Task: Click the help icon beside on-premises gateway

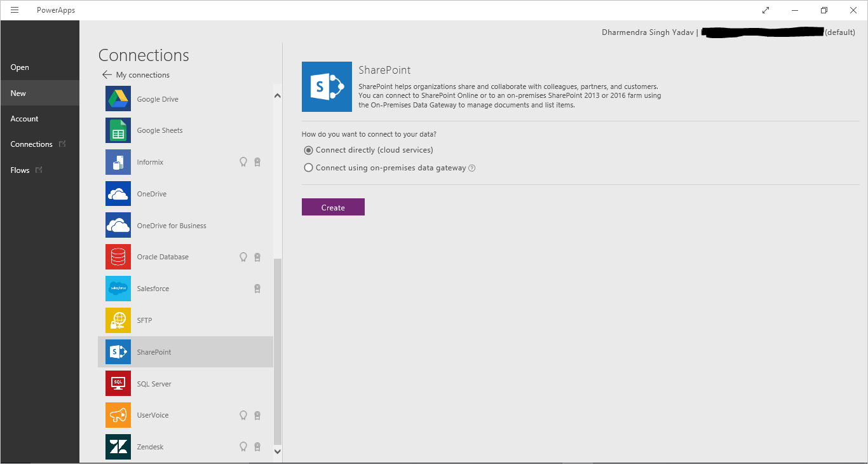Action: (x=472, y=168)
